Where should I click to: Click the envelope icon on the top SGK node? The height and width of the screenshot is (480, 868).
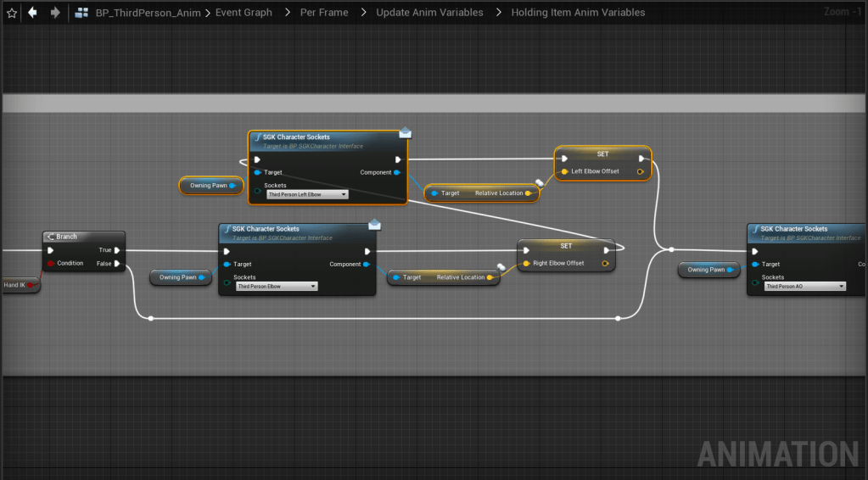coord(405,132)
